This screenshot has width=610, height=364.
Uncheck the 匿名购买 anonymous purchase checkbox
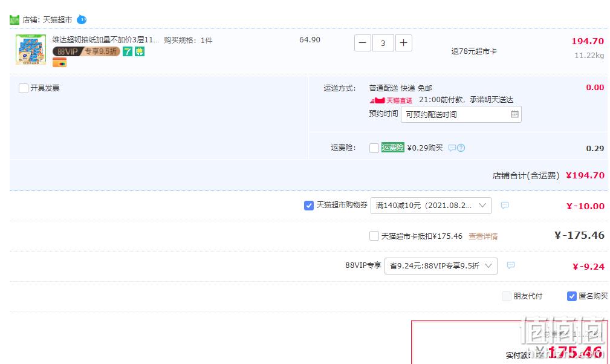(571, 296)
